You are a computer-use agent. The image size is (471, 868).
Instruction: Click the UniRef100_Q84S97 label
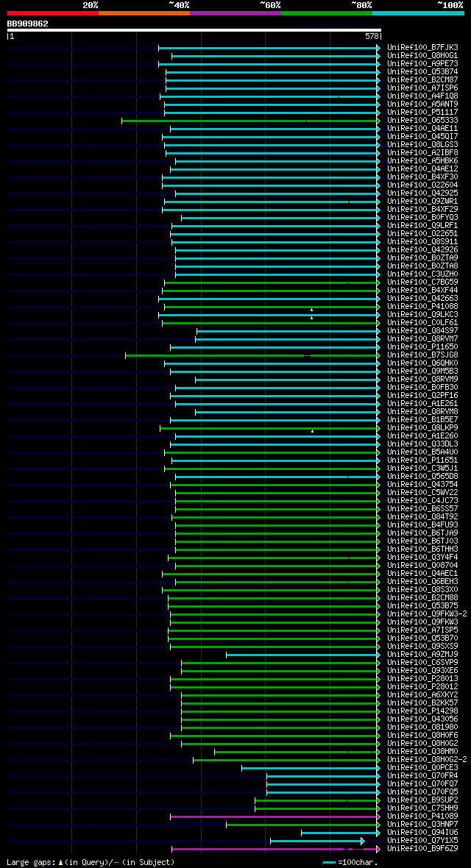(x=422, y=330)
